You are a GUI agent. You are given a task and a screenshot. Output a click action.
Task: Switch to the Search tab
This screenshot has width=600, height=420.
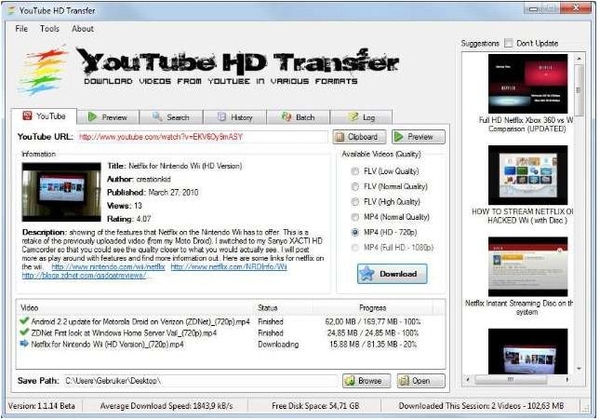pyautogui.click(x=171, y=117)
